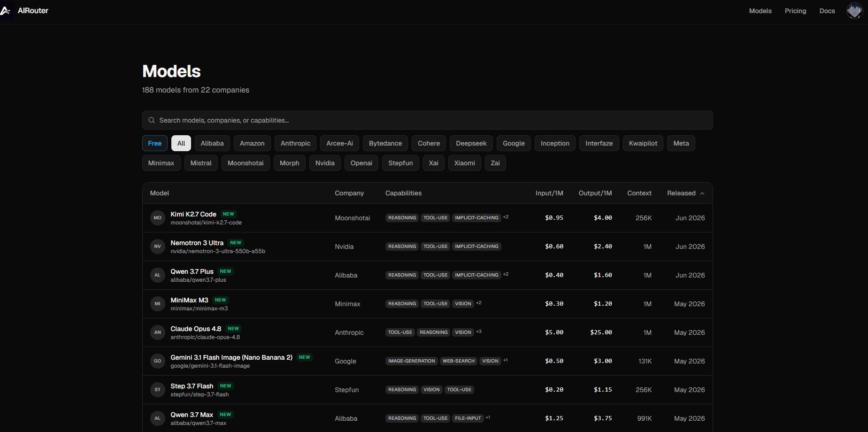
Task: Open Claude Opus 4.8 model page
Action: (196, 329)
